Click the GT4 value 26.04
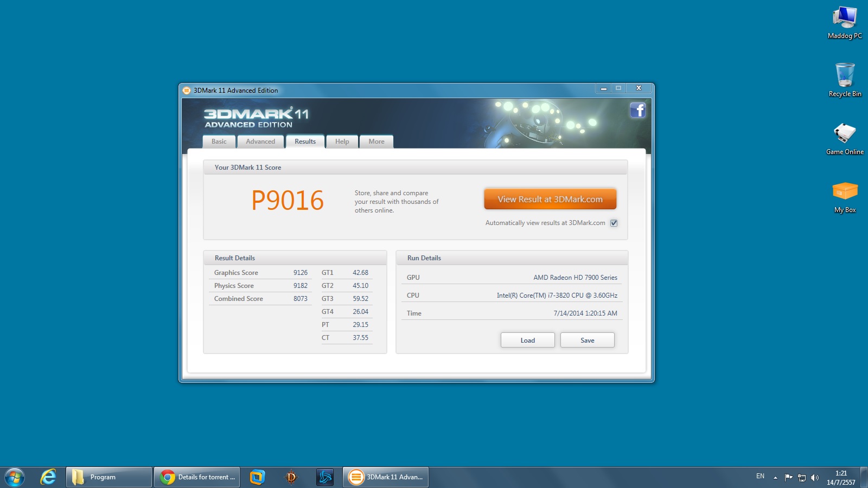Viewport: 868px width, 488px height. [x=360, y=312]
